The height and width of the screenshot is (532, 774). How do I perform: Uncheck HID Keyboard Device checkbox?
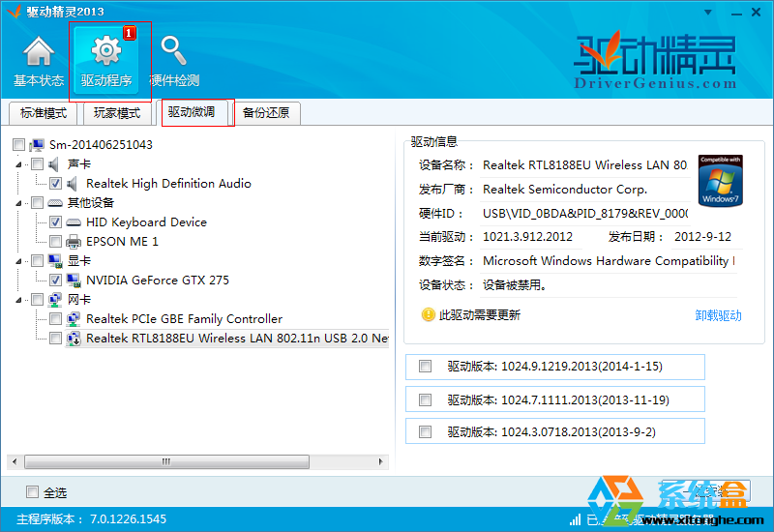(55, 222)
